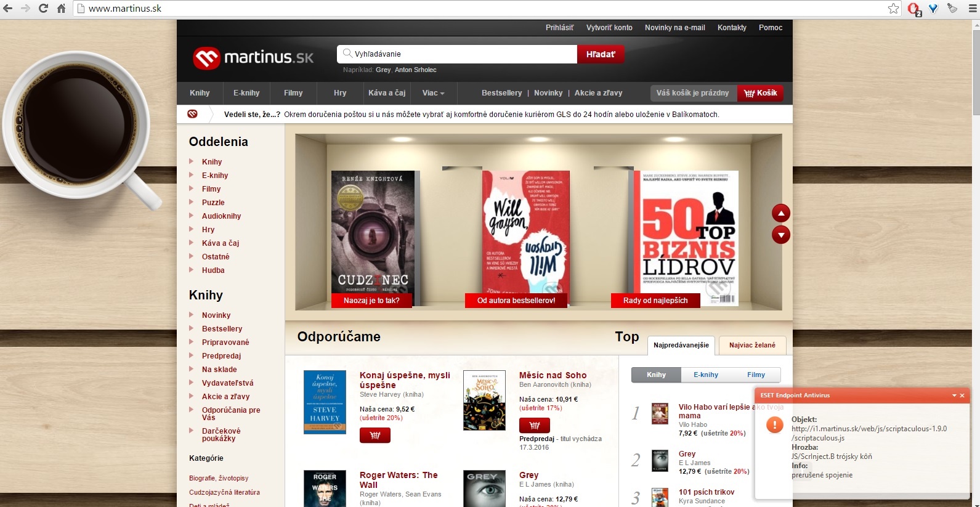
Task: Open the blue V extension icon
Action: click(934, 9)
